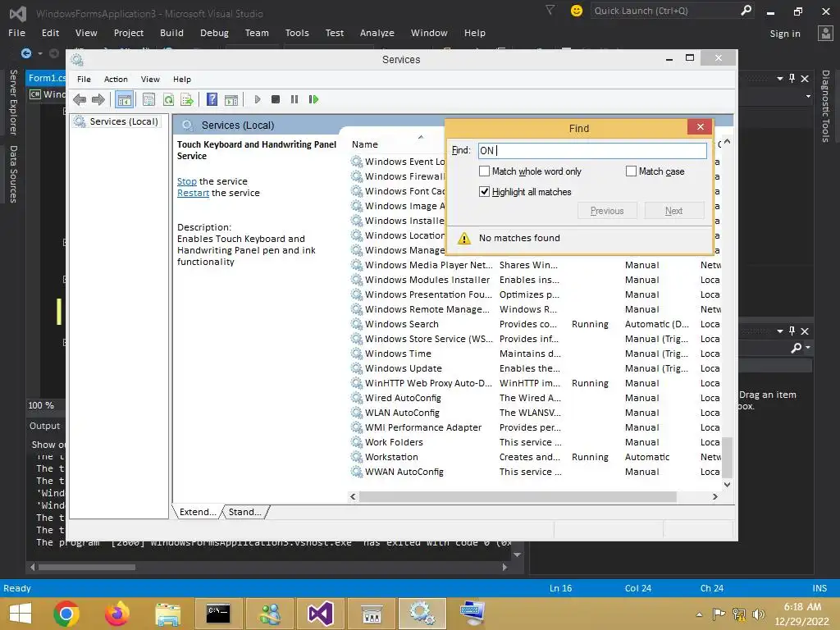
Task: Uncheck Highlight all matches
Action: click(484, 192)
